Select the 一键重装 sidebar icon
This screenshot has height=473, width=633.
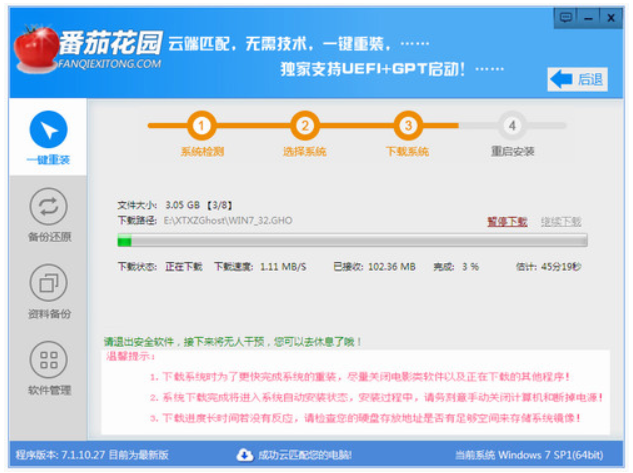pos(48,130)
